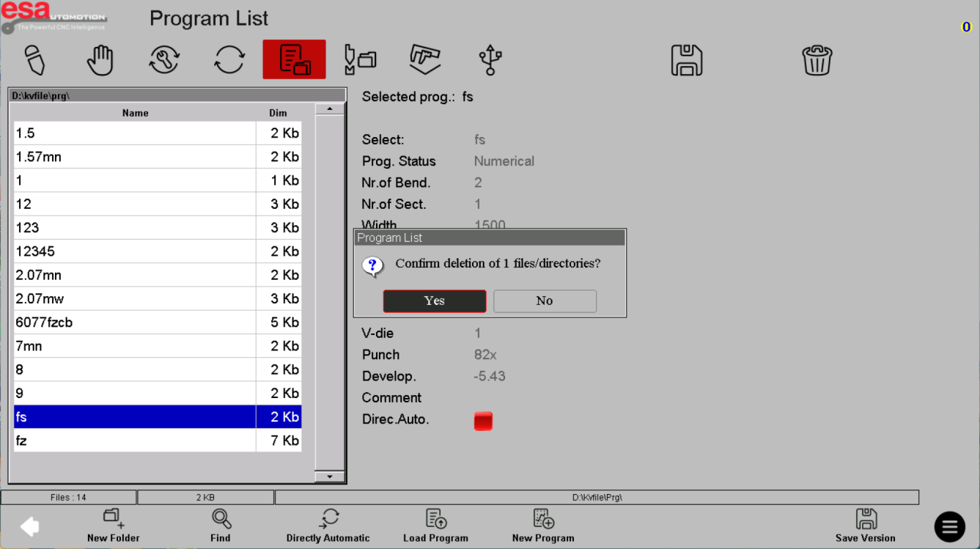Open the tools list icon
This screenshot has width=980, height=549.
[x=360, y=60]
